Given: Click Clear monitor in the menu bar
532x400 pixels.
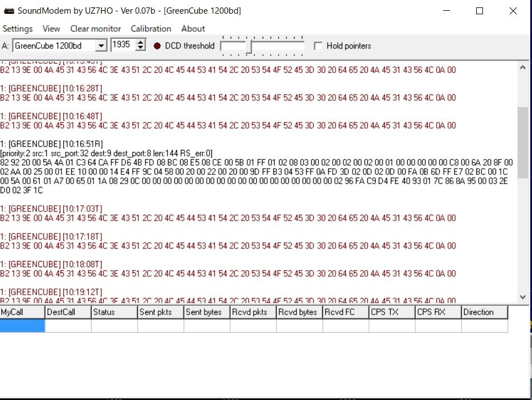Looking at the screenshot, I should click(x=95, y=28).
